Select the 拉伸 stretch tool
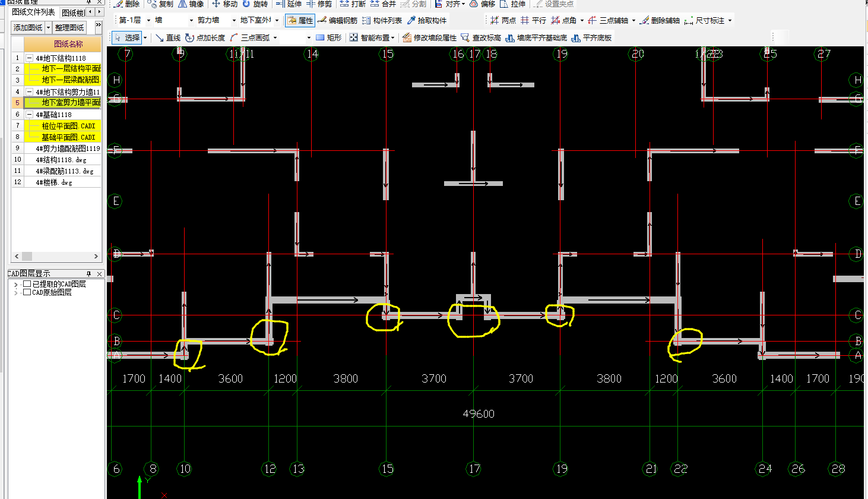Screen dimensions: 868x499 point(513,4)
